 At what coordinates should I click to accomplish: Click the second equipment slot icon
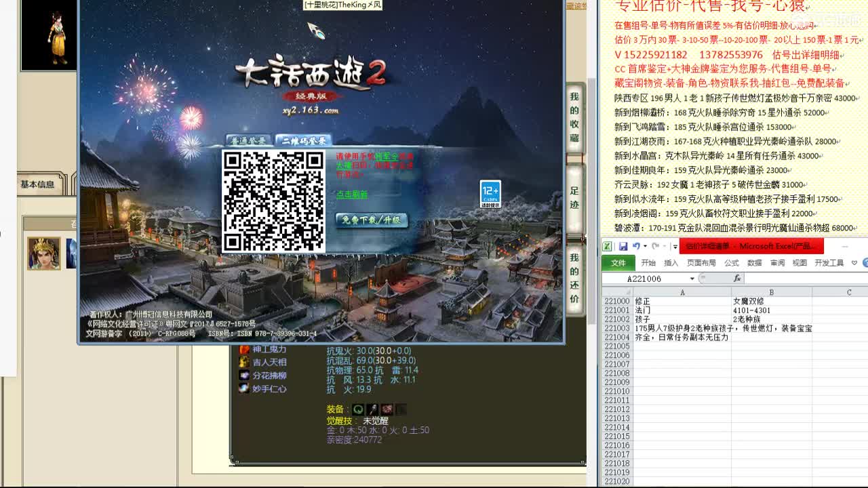(x=372, y=409)
